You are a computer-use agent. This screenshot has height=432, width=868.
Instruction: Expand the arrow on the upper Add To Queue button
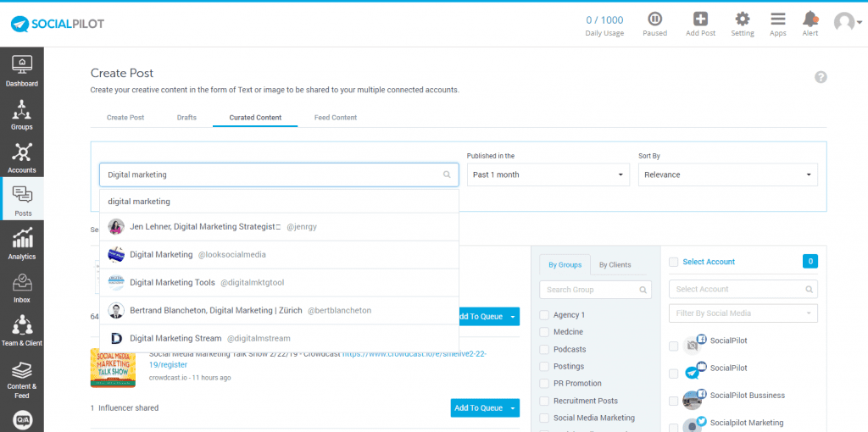pyautogui.click(x=513, y=317)
